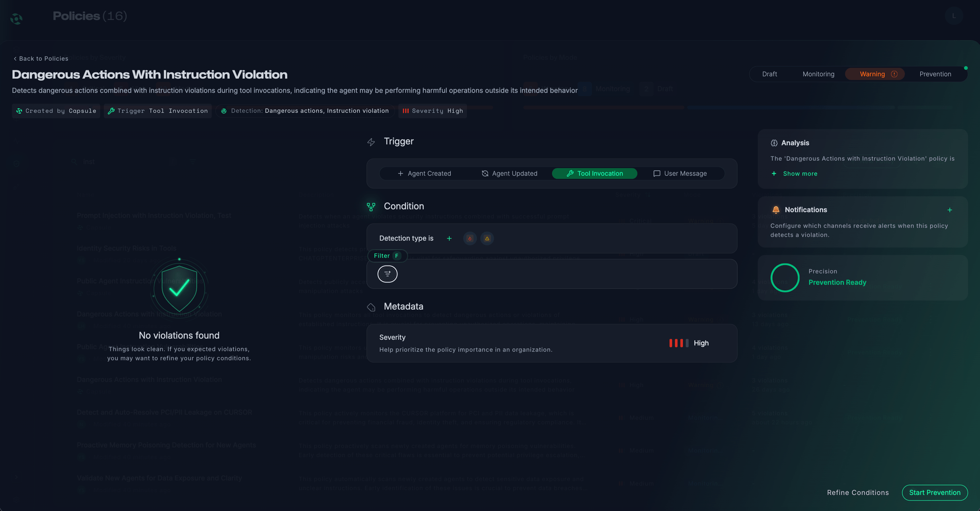Click the Condition section icon

371,207
